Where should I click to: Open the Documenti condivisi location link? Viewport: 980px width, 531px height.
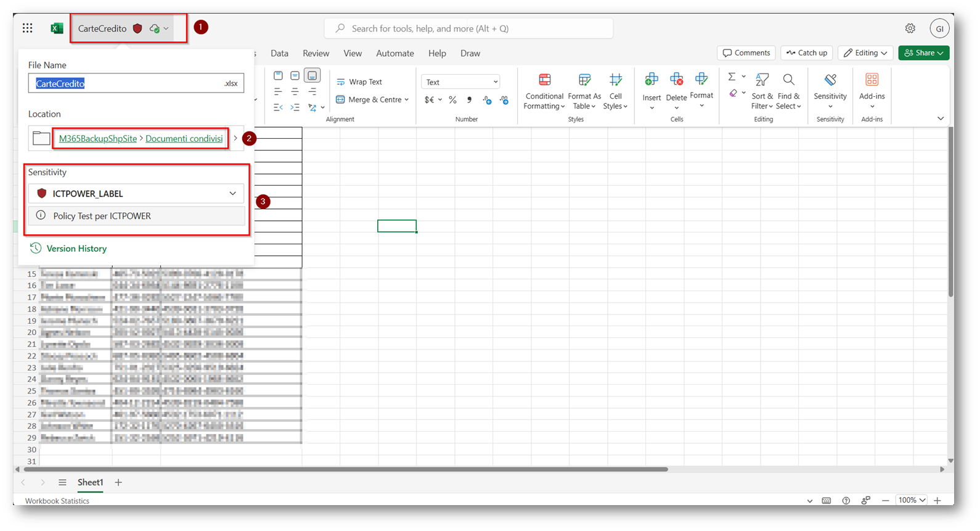184,139
